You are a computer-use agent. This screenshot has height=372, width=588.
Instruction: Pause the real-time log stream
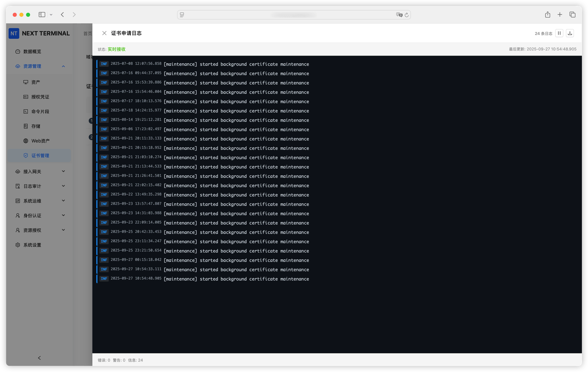click(x=559, y=33)
